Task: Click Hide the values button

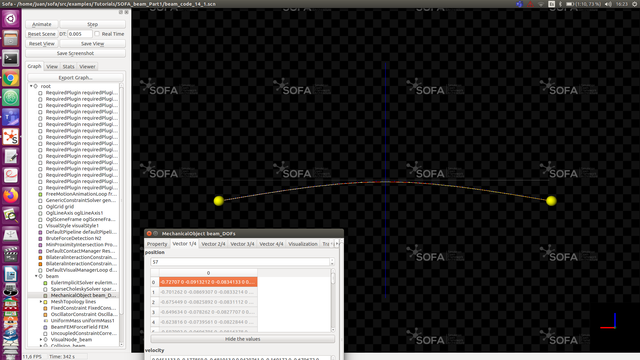Action: [242, 339]
